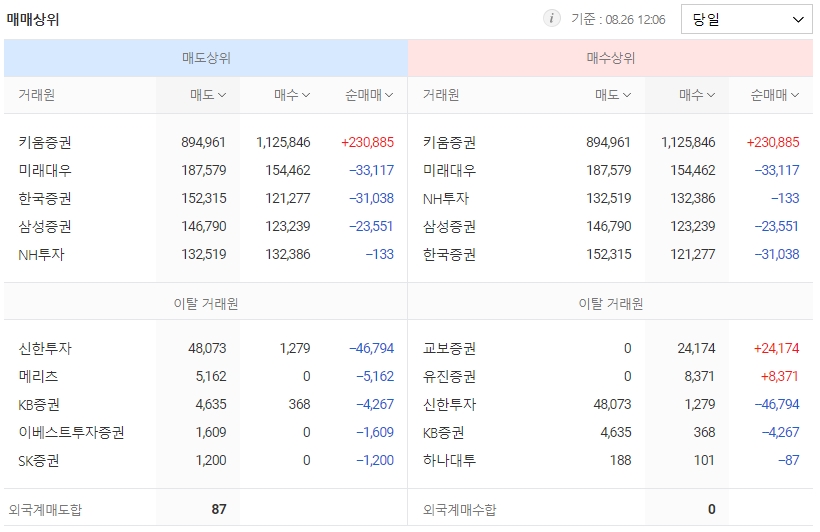Click 유진증권 broker name
This screenshot has height=532, width=820.
pyautogui.click(x=449, y=377)
